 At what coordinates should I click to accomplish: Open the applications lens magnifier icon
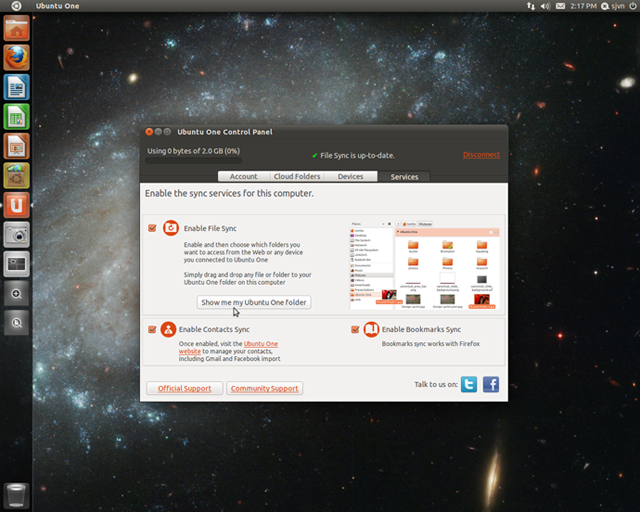[x=16, y=293]
